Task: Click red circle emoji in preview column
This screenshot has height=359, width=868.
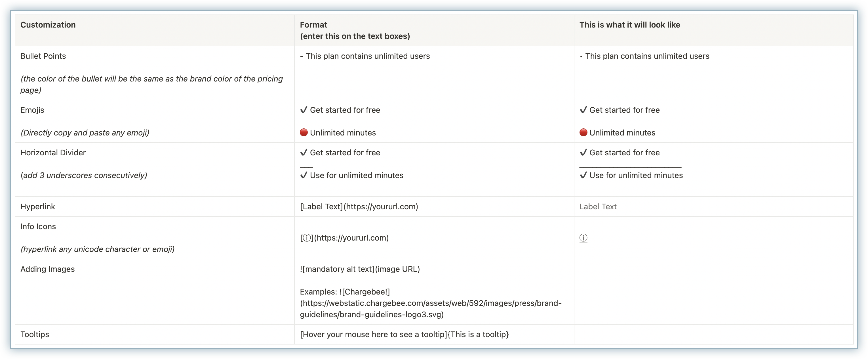Action: [583, 133]
